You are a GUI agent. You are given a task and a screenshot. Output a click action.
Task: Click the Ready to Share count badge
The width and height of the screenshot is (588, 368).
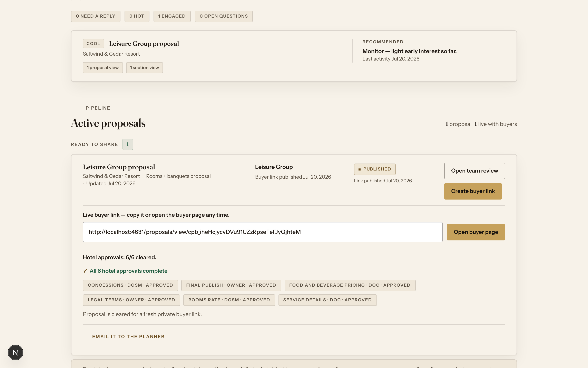(x=128, y=144)
